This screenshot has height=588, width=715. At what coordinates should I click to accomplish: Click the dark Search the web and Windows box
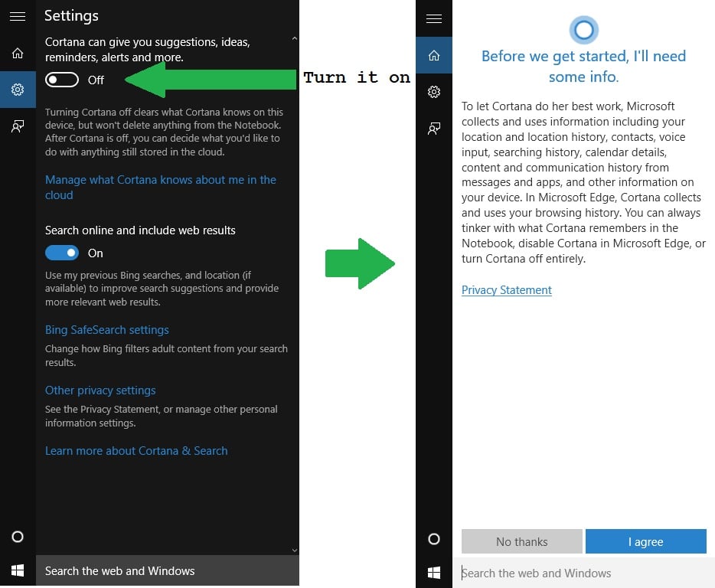168,570
